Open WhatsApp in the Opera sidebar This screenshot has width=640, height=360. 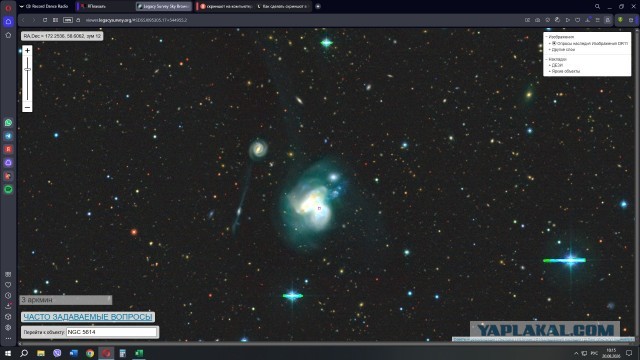coord(8,122)
